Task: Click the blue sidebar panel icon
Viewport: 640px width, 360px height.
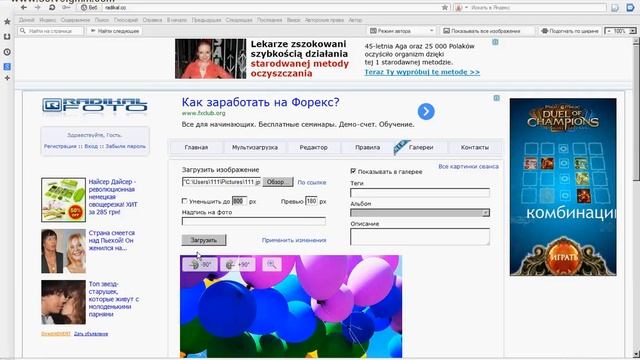Action: point(7,66)
